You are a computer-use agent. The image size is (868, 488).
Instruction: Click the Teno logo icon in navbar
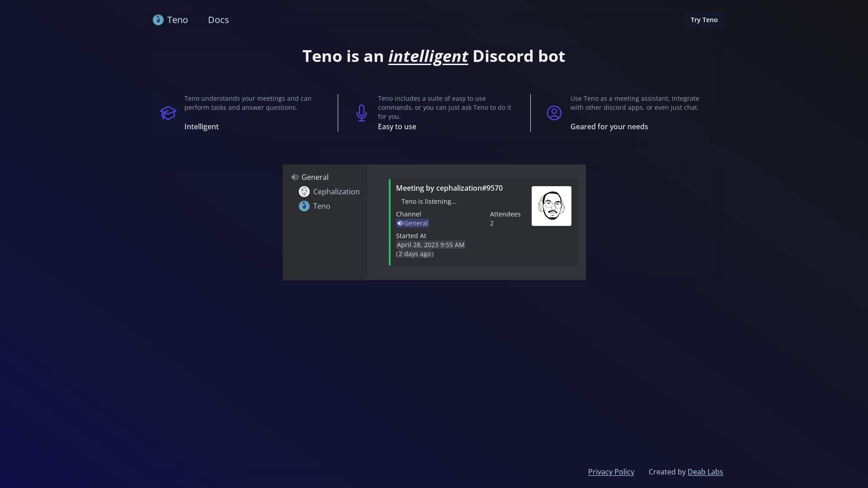click(x=158, y=20)
